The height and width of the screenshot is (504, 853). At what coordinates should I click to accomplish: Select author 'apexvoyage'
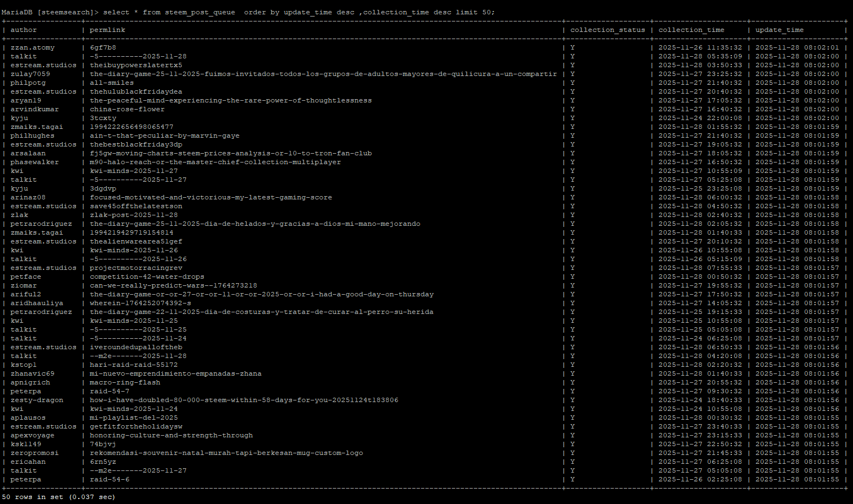click(33, 435)
